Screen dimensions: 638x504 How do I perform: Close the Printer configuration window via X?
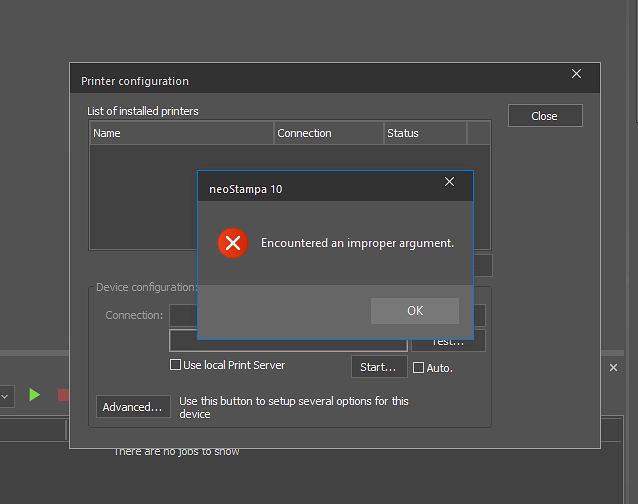[x=576, y=74]
